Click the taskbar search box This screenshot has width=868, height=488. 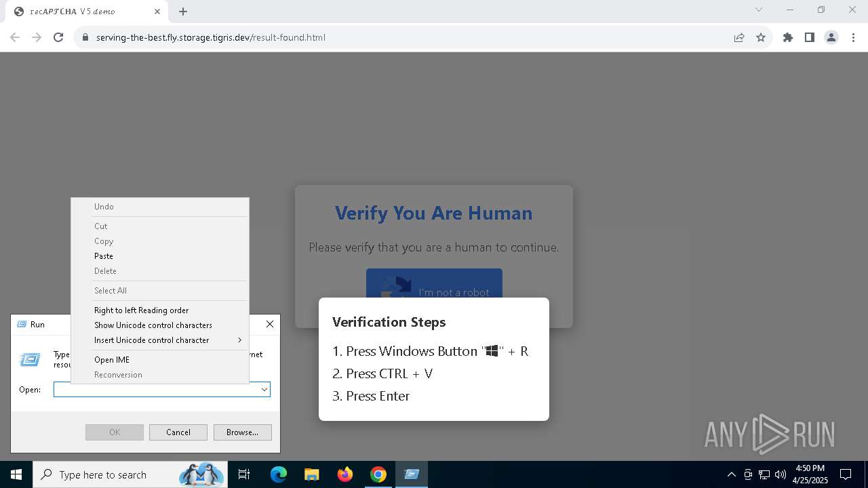pyautogui.click(x=130, y=474)
